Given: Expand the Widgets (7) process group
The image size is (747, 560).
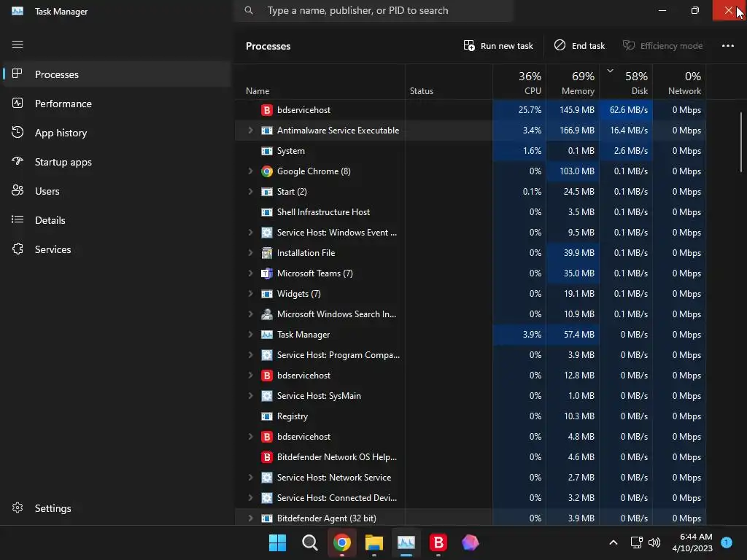Looking at the screenshot, I should [x=251, y=294].
